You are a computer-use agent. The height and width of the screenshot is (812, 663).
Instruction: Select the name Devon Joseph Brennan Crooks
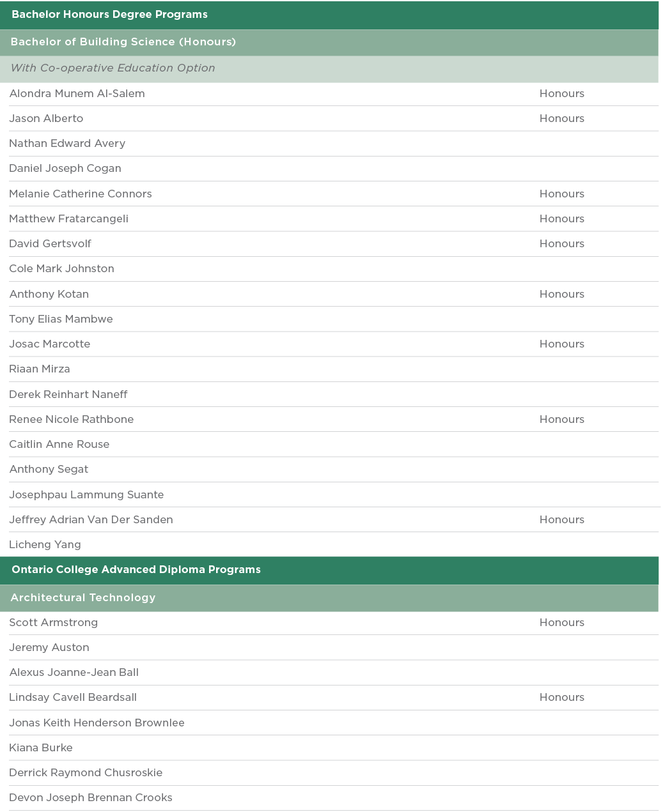(x=91, y=798)
